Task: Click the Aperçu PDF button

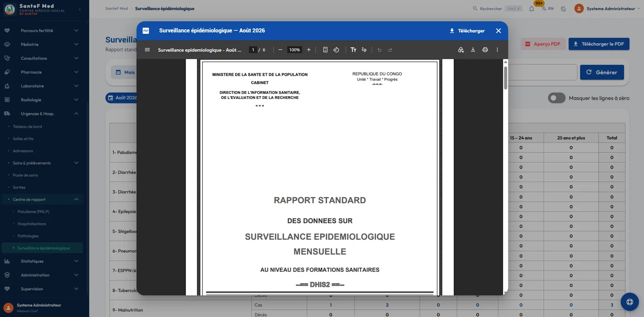Action: [x=543, y=44]
